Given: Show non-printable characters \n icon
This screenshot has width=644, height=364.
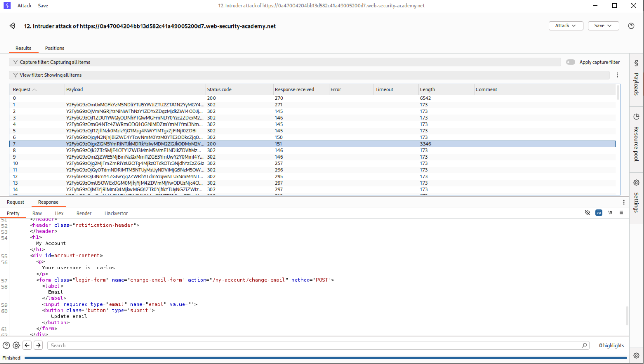Looking at the screenshot, I should 610,212.
